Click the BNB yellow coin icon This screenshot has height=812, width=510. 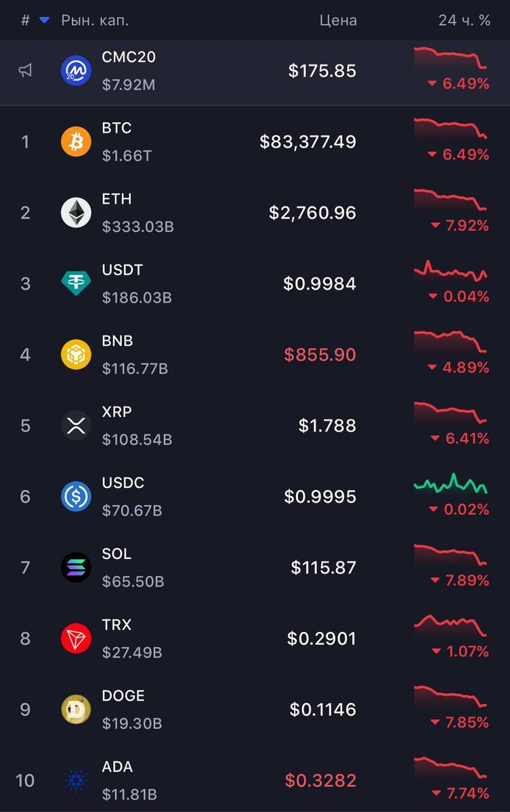(x=76, y=355)
